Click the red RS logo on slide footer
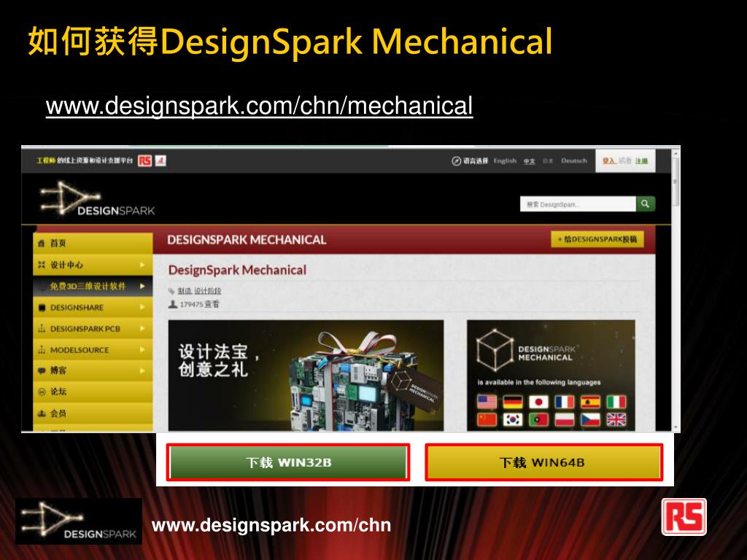 pyautogui.click(x=684, y=517)
